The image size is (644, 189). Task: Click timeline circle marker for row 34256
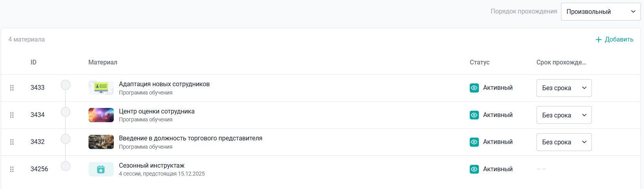point(66,166)
